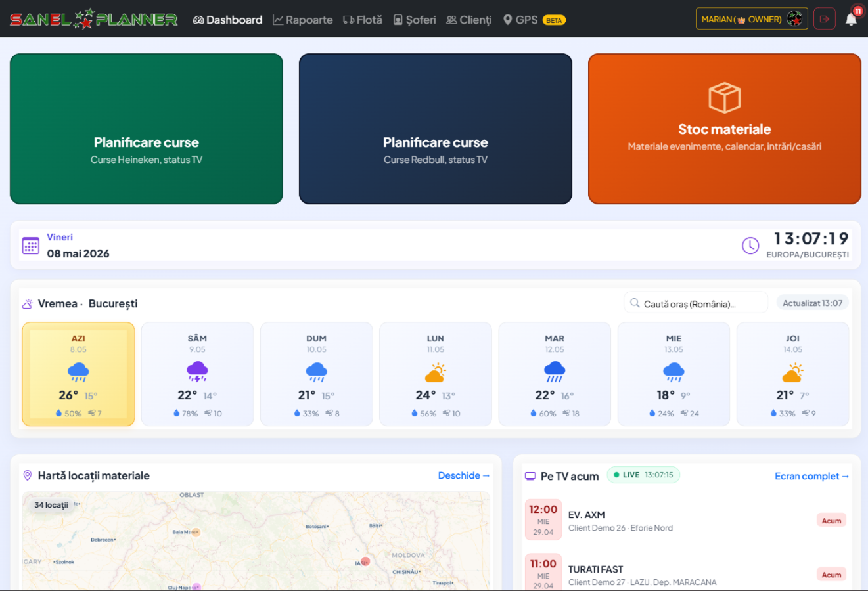Click the Actualizat 13:07 badge
This screenshot has height=591, width=868.
[813, 303]
